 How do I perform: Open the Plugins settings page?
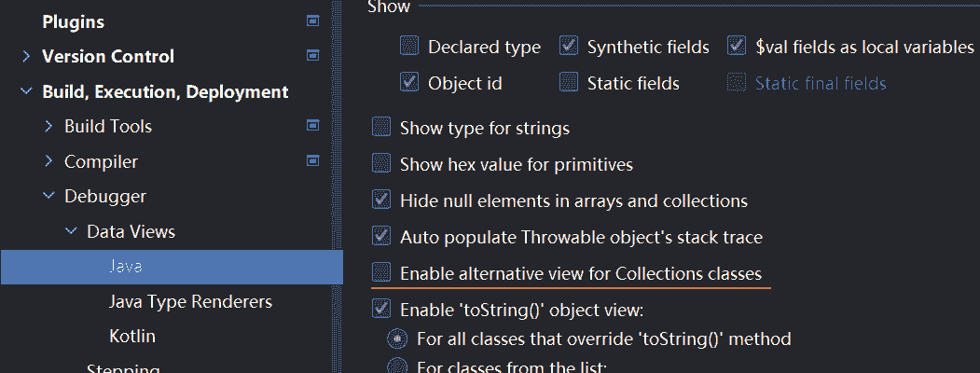click(x=73, y=21)
